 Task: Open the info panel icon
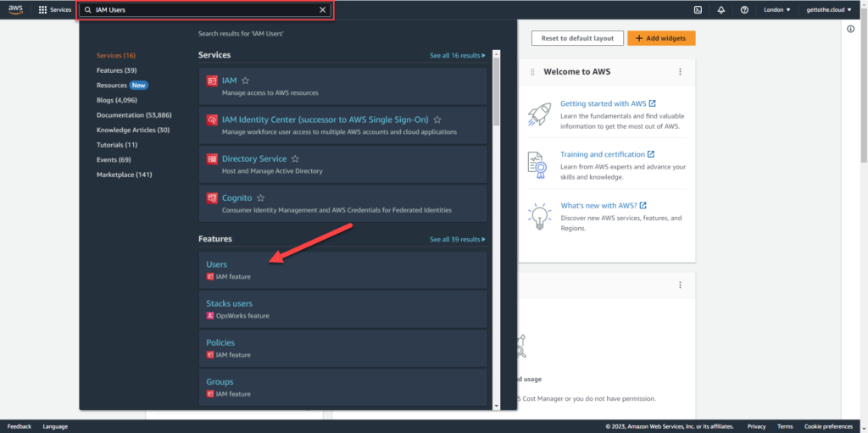[x=851, y=30]
